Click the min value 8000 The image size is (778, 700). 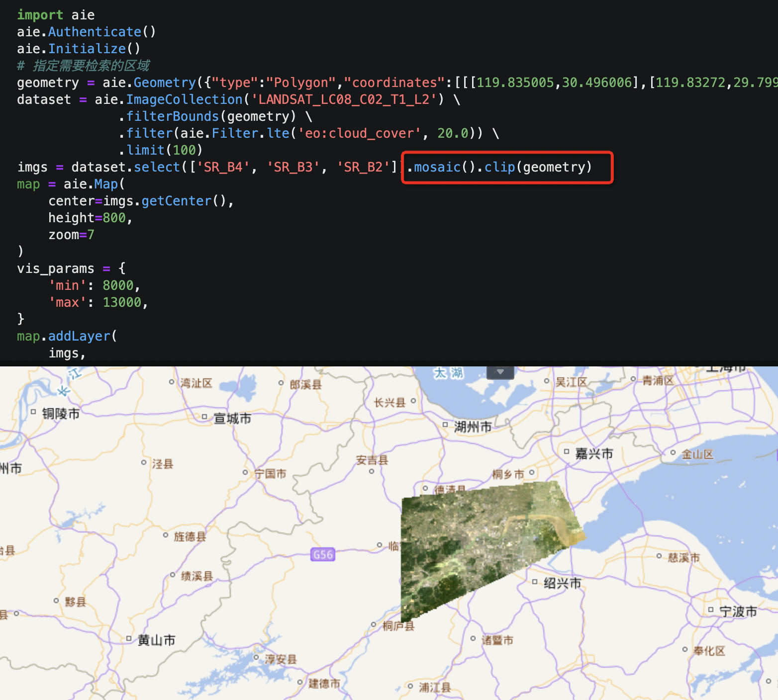pyautogui.click(x=118, y=285)
